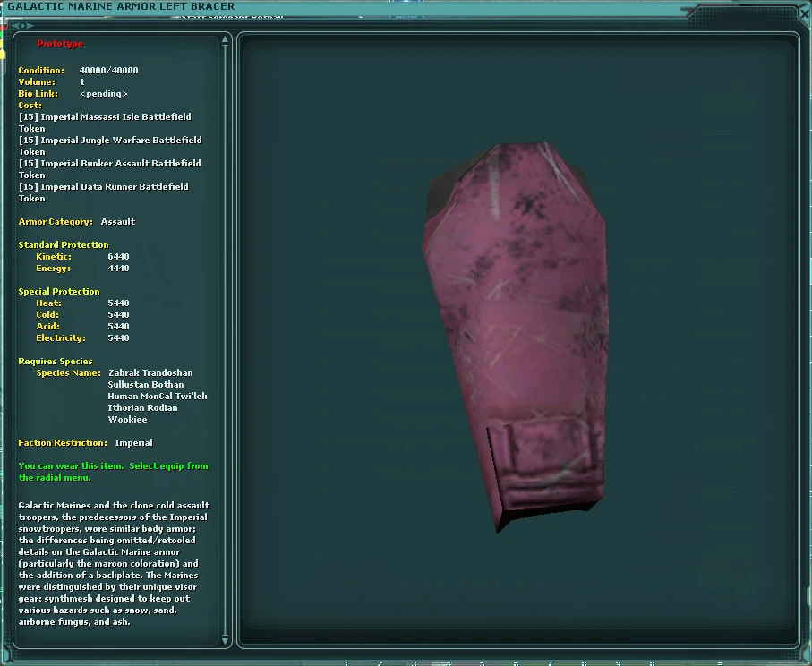812x666 pixels.
Task: Select the Bio Link '<pending>' value
Action: point(104,94)
